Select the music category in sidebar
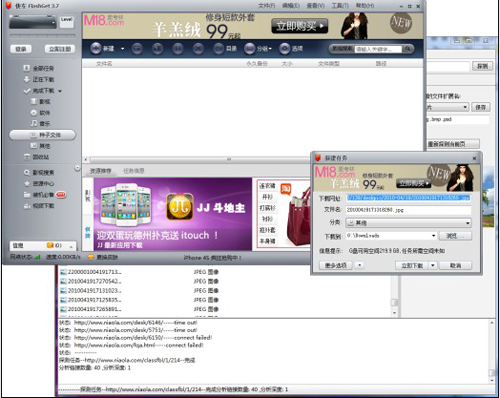Screen dimensions: 500x398 (x=40, y=124)
